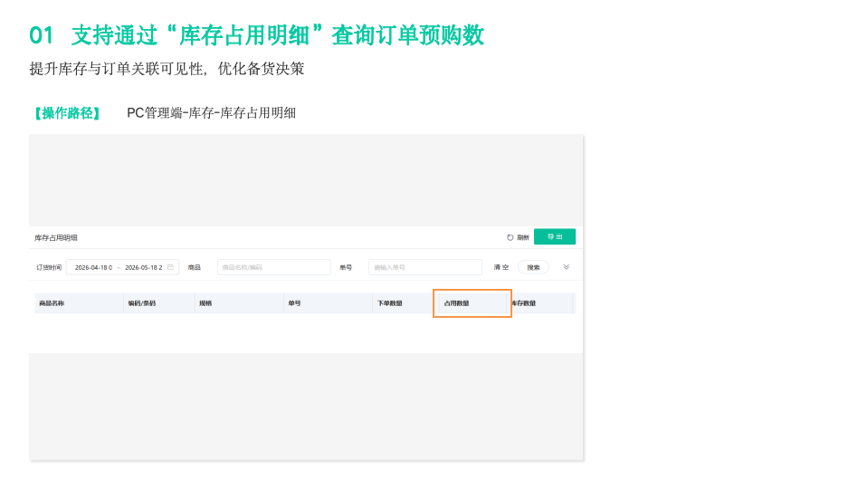Image resolution: width=868 pixels, height=489 pixels.
Task: Expand more filters with double-chevron
Action: tap(567, 267)
